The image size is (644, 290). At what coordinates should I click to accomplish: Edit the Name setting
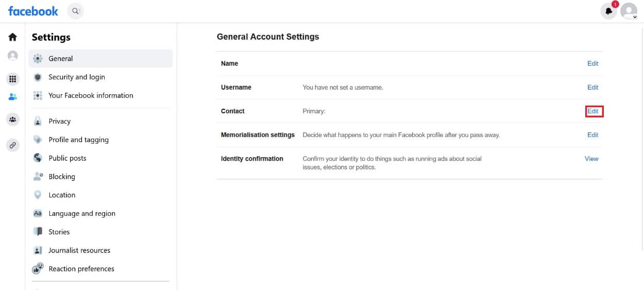[x=593, y=64]
